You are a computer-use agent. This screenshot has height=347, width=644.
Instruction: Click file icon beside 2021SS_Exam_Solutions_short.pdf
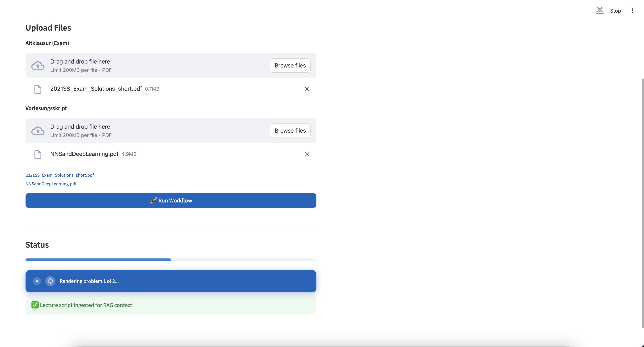coord(38,89)
